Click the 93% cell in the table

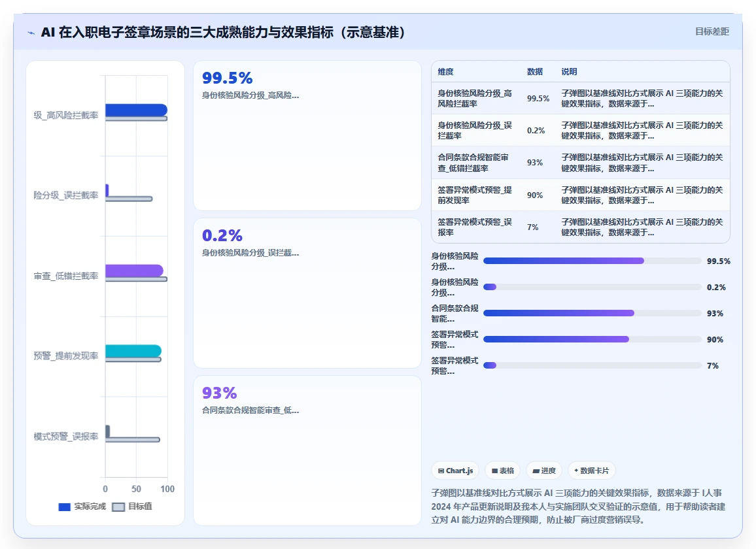[x=535, y=163]
